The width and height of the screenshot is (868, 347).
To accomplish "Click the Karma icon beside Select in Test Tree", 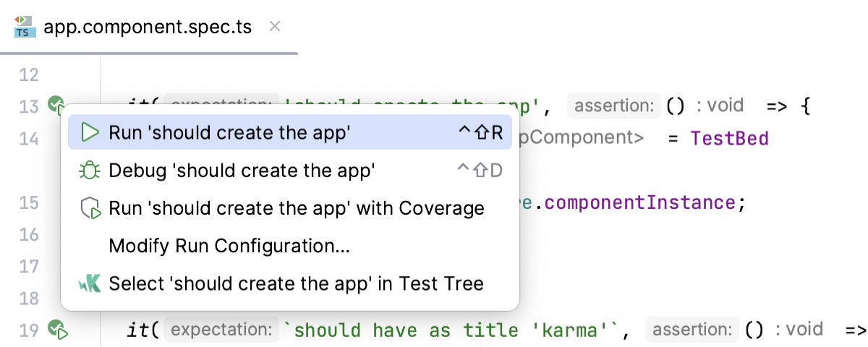I will [90, 283].
